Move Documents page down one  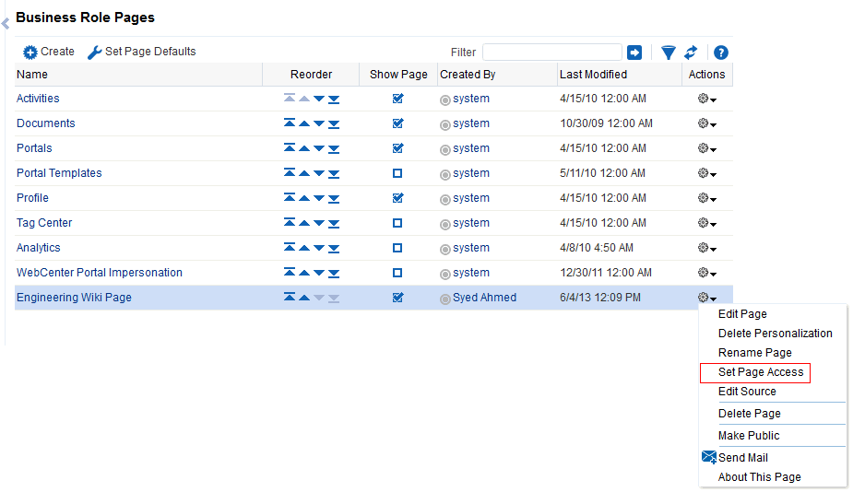pos(319,123)
